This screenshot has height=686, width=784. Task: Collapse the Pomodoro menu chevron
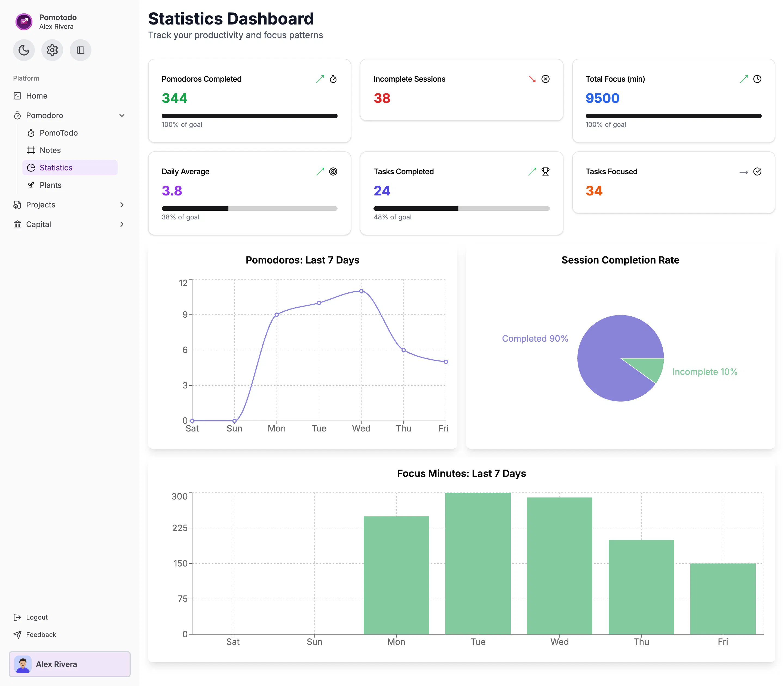click(x=122, y=116)
